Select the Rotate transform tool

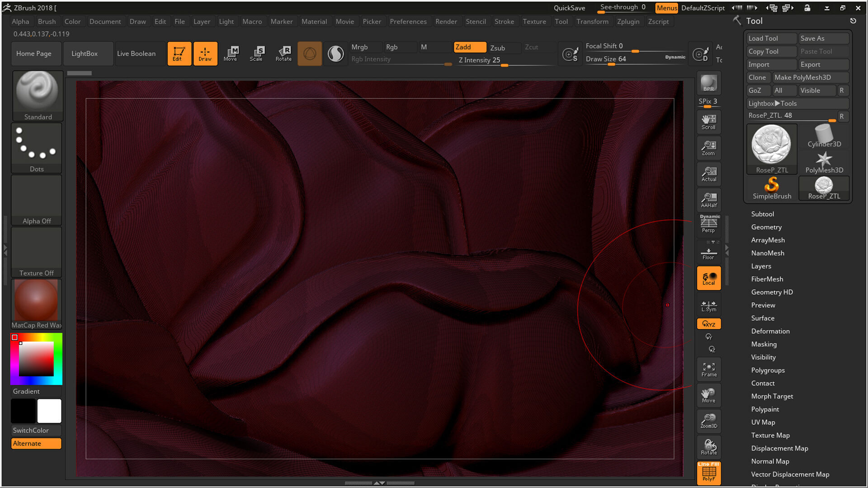coord(283,53)
